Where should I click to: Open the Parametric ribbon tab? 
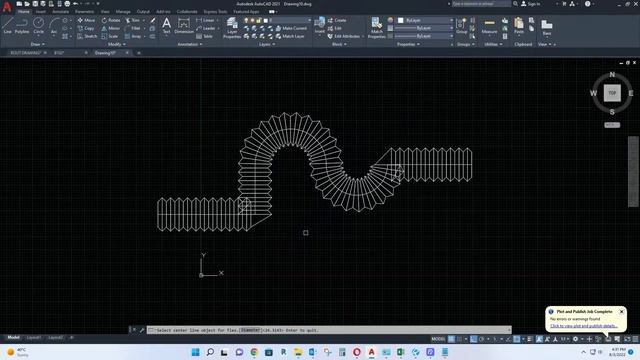pos(84,11)
